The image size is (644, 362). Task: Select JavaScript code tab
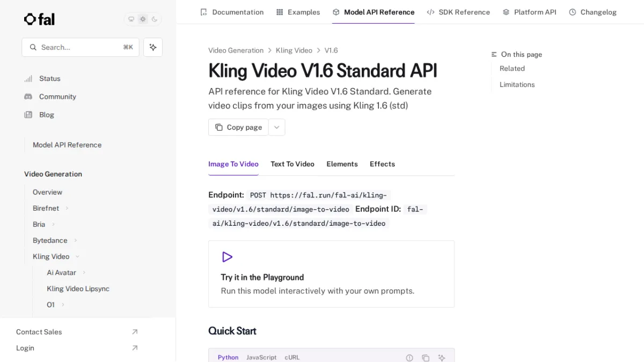pos(261,357)
